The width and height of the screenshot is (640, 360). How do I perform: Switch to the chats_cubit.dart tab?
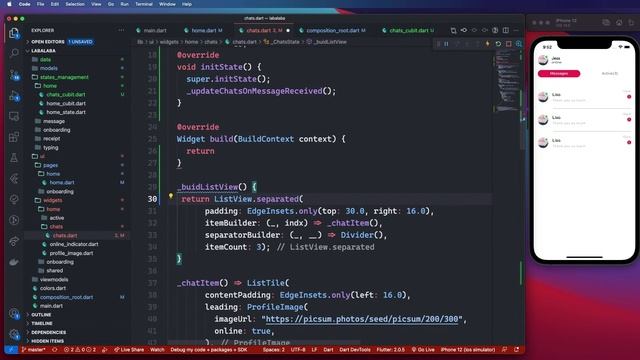pyautogui.click(x=408, y=30)
